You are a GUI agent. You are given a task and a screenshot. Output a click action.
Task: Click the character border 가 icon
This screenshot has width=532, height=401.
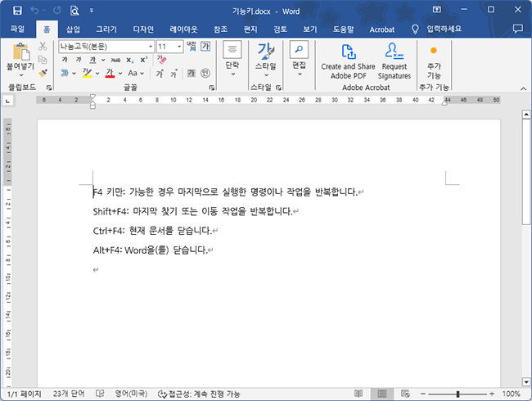click(205, 46)
